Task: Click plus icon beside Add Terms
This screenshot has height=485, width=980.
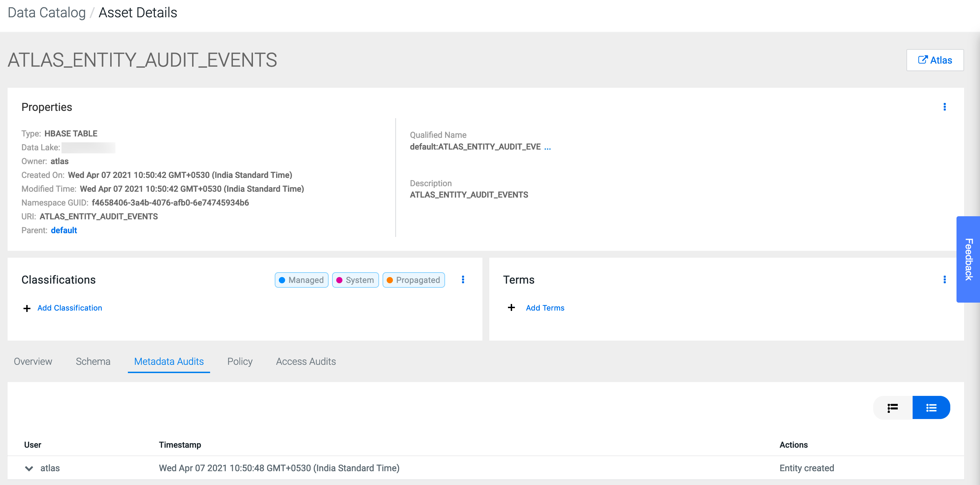Action: [511, 307]
